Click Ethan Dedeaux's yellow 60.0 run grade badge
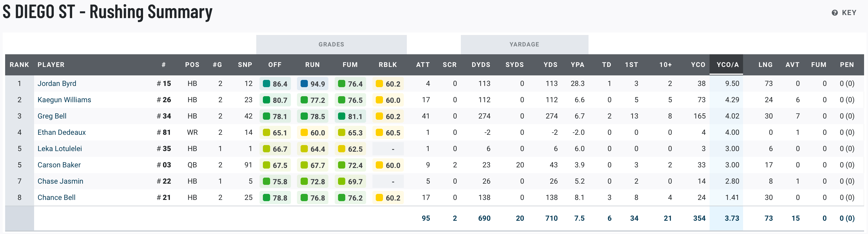The height and width of the screenshot is (234, 868). click(313, 133)
